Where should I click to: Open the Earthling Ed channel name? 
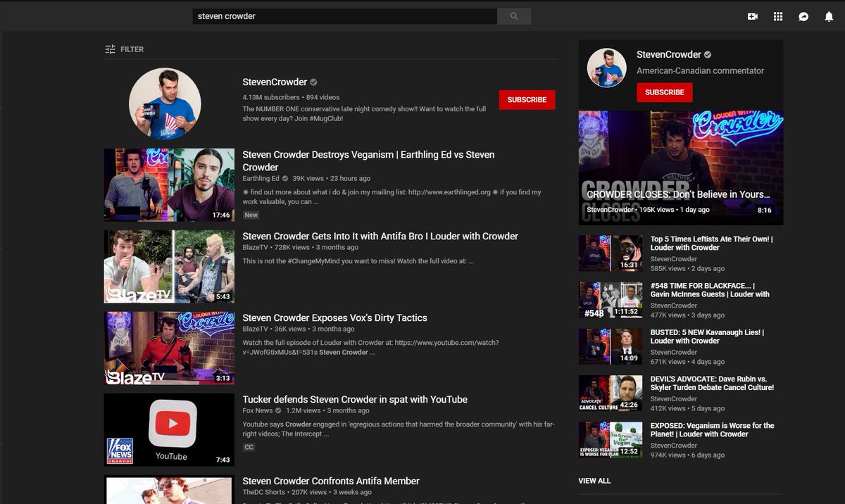[261, 178]
